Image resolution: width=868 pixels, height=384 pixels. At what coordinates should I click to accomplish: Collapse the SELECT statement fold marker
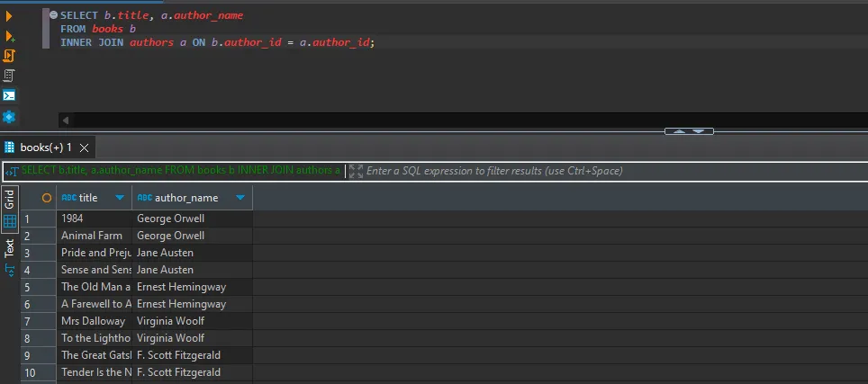pyautogui.click(x=54, y=15)
